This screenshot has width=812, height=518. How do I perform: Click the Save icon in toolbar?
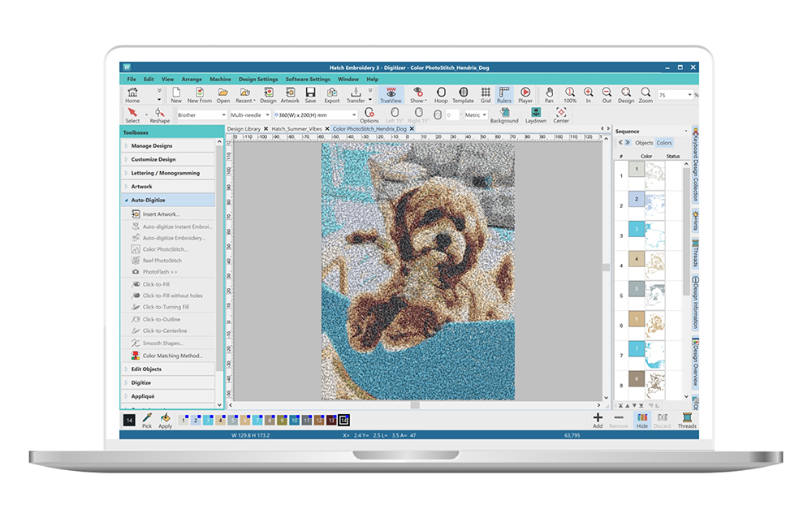click(310, 95)
